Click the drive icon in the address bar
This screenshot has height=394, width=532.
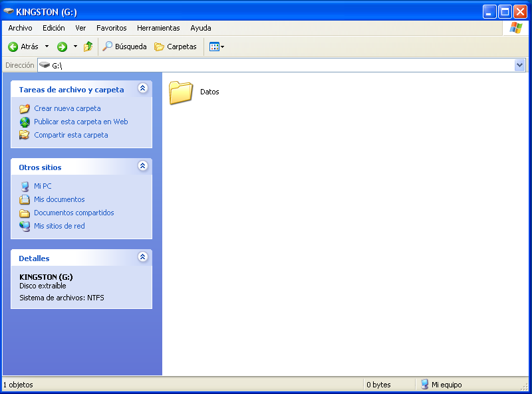point(45,64)
